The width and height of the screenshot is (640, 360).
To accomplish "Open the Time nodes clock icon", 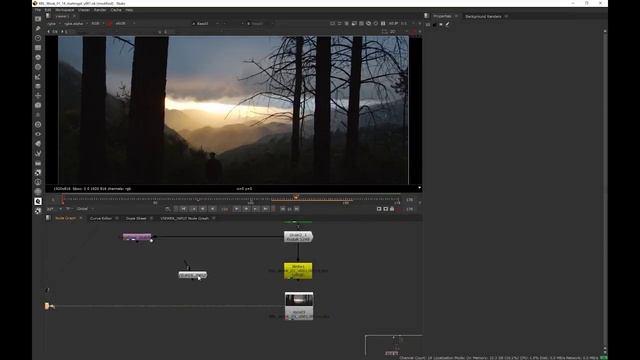I will coord(38,38).
